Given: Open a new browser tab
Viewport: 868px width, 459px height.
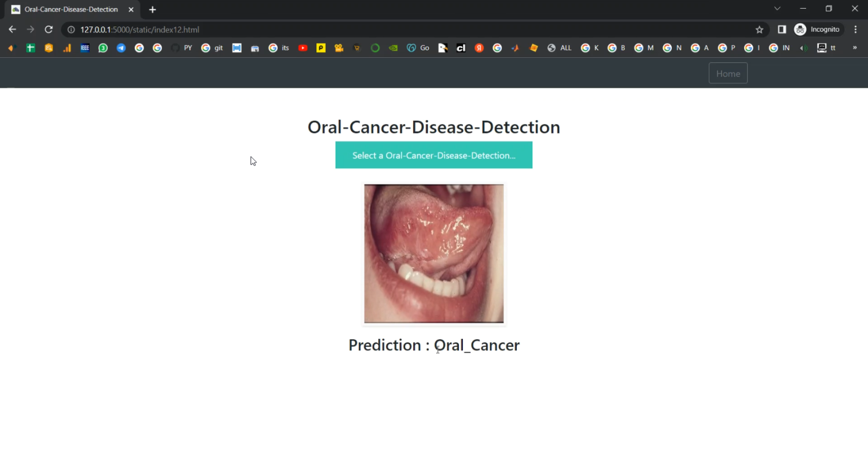Looking at the screenshot, I should point(152,9).
